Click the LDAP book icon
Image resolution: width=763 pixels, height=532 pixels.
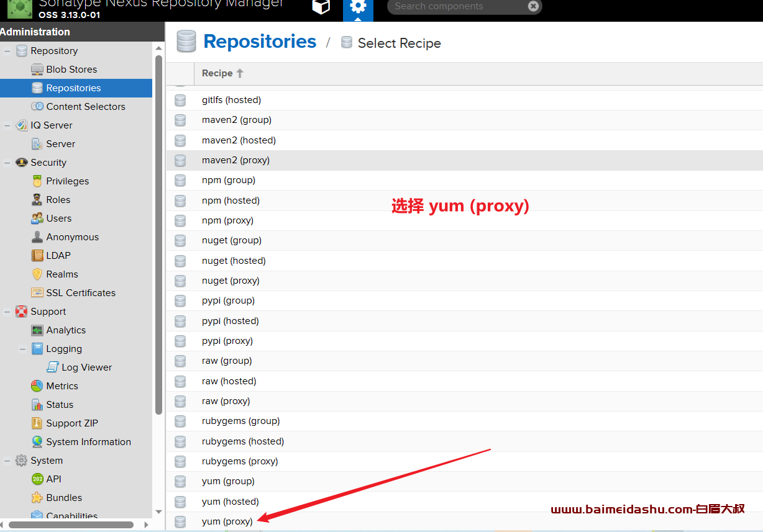(x=37, y=256)
